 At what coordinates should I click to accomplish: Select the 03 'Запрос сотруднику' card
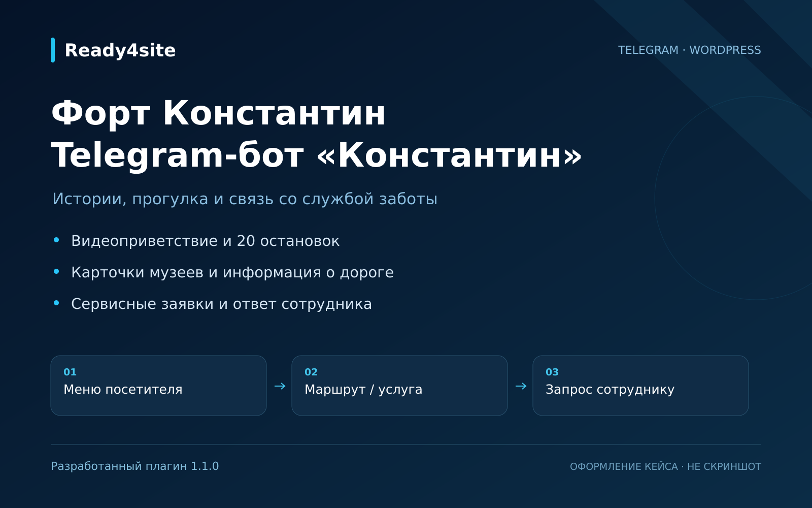(640, 386)
